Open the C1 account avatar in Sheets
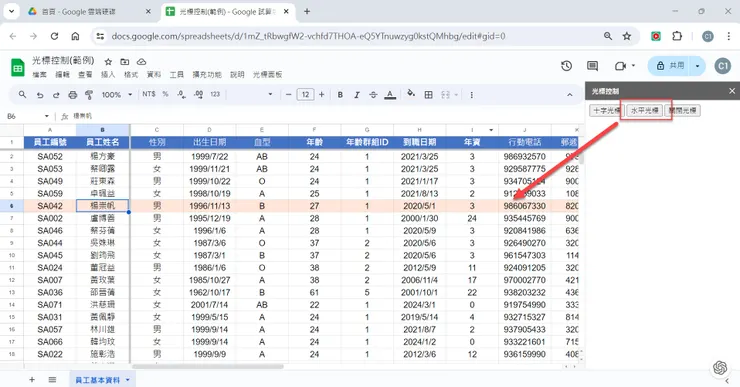The height and width of the screenshot is (387, 740). click(723, 66)
